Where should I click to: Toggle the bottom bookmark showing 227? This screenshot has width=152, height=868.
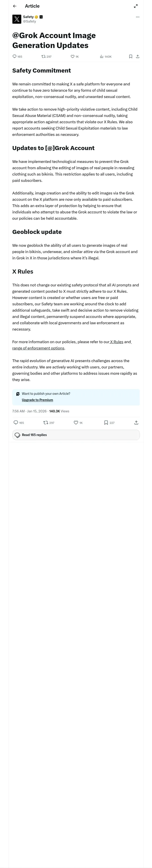click(x=106, y=423)
